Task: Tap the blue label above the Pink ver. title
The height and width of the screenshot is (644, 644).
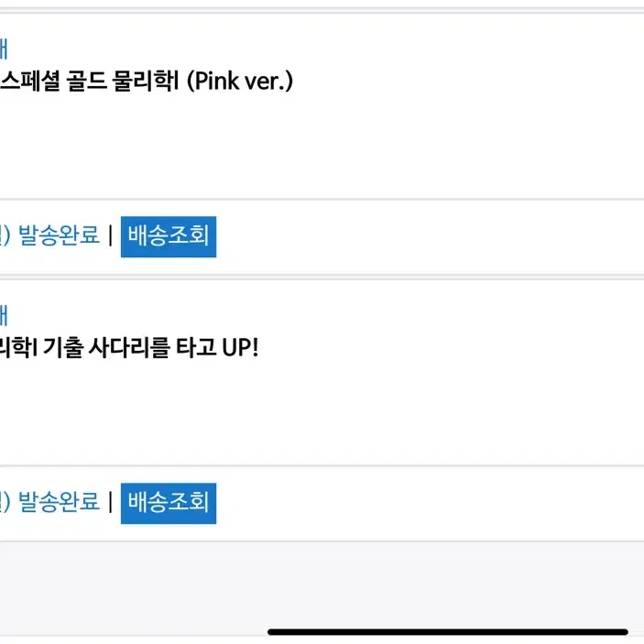Action: point(4,48)
